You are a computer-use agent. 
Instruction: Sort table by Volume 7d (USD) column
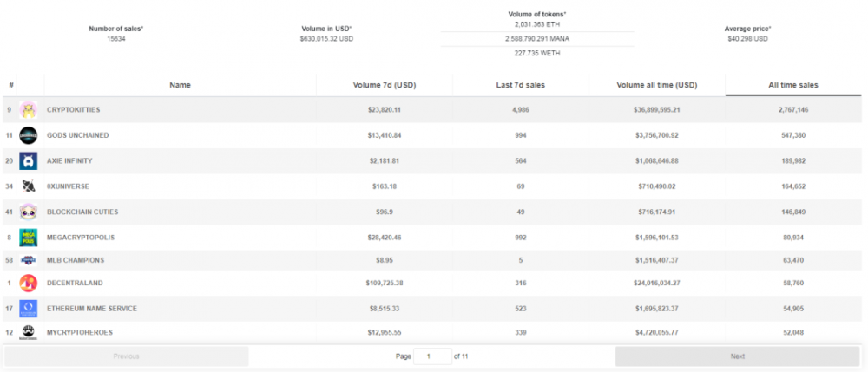(385, 85)
